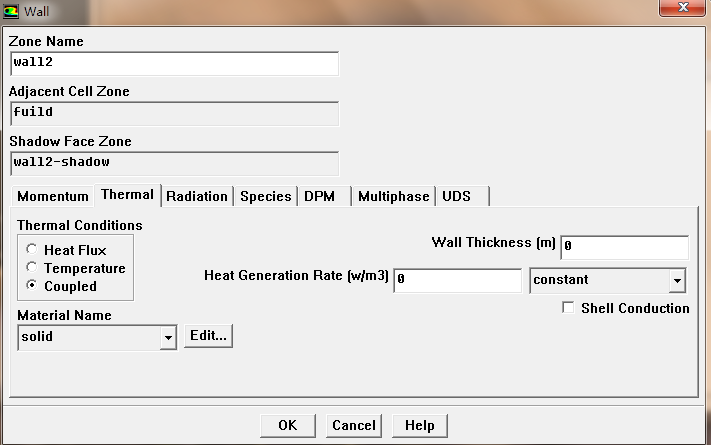Select the Heat Flux radio button
Screen dimensions: 711x445
(33, 250)
